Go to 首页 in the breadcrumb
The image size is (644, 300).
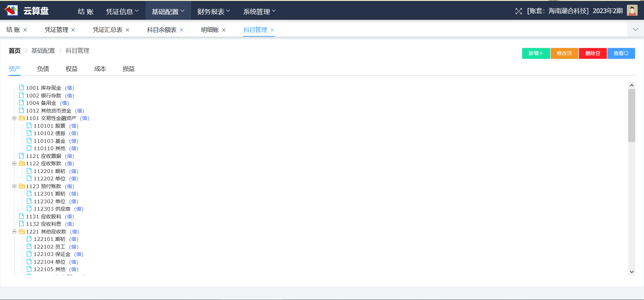(x=15, y=51)
